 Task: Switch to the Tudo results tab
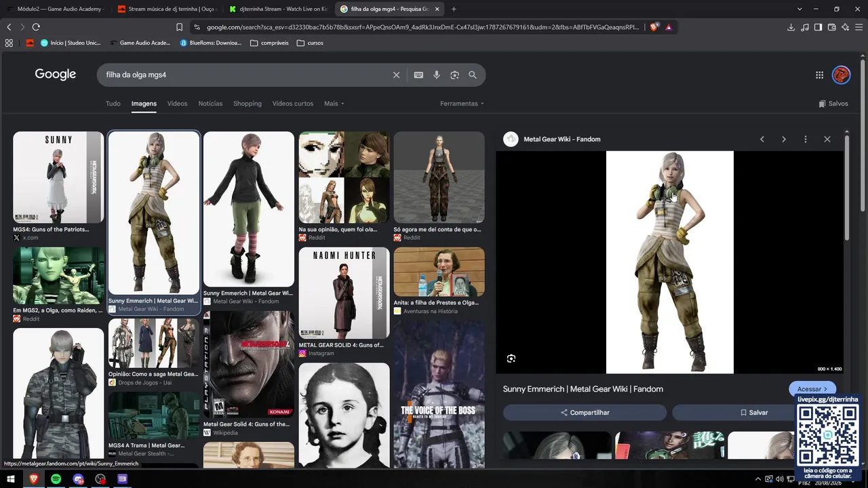(x=113, y=104)
